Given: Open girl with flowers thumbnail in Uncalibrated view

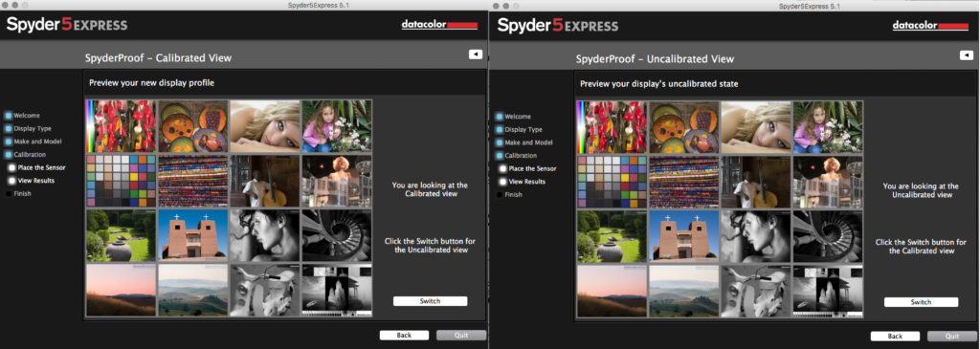Looking at the screenshot, I should pyautogui.click(x=828, y=128).
